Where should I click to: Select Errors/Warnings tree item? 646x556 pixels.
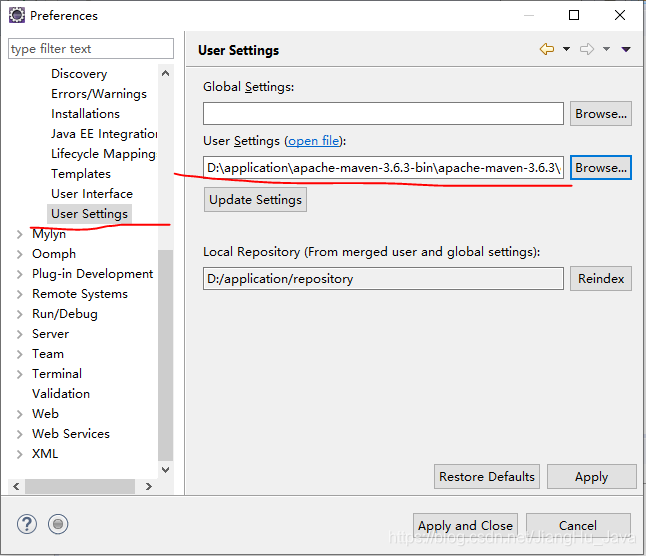click(99, 94)
